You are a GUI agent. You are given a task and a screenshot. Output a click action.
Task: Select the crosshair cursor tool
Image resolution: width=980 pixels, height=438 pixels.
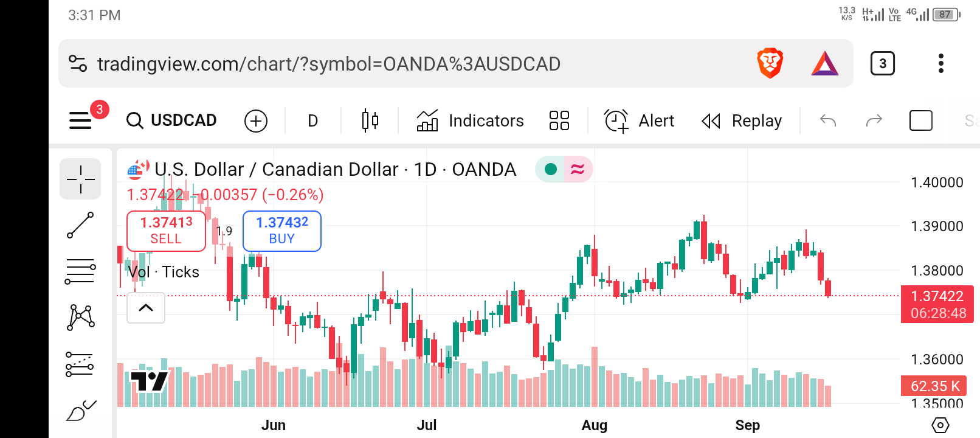[80, 179]
